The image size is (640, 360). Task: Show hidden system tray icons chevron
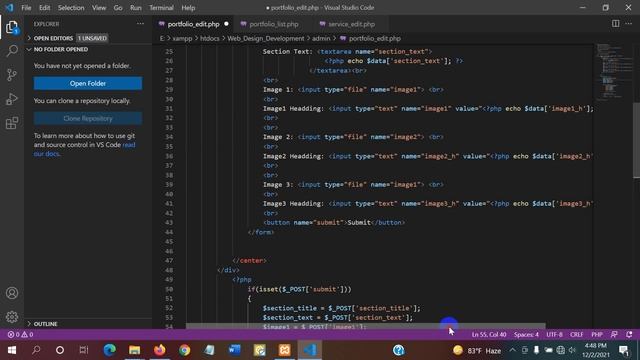point(512,350)
